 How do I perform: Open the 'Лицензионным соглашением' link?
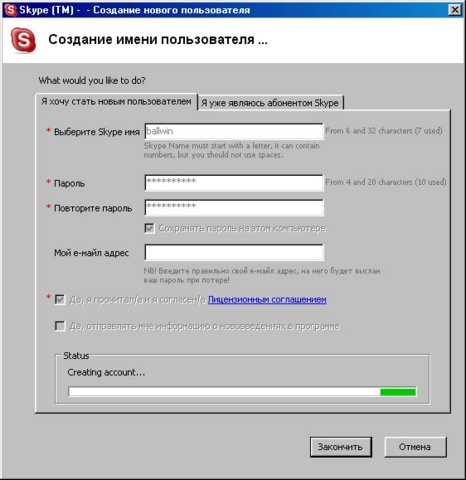[x=267, y=300]
